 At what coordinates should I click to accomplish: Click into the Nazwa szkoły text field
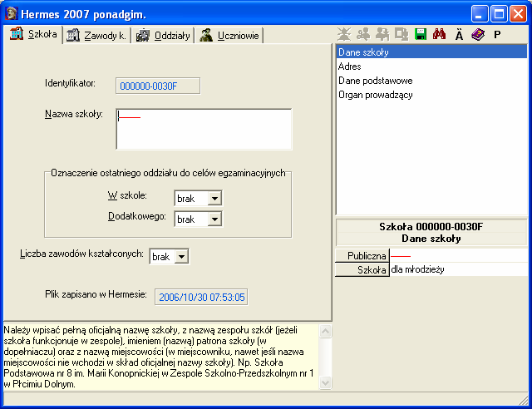[x=204, y=130]
